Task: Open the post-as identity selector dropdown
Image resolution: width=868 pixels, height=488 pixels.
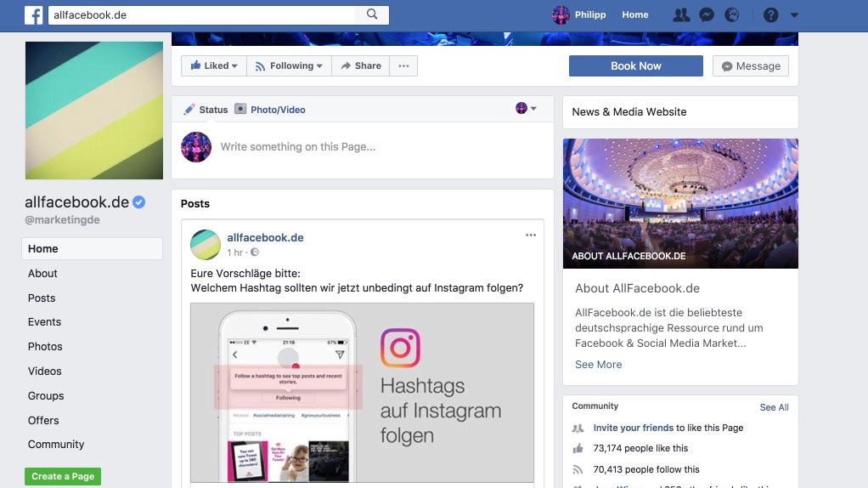Action: (526, 108)
